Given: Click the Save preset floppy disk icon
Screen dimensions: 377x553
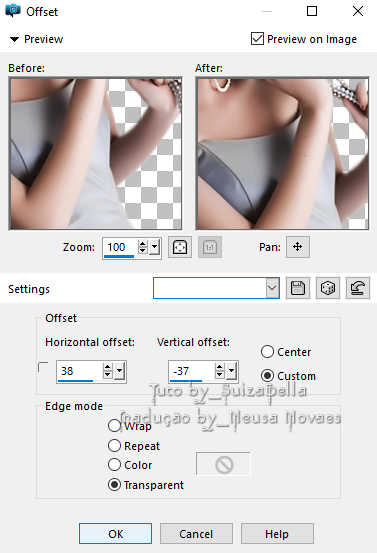Looking at the screenshot, I should click(298, 288).
